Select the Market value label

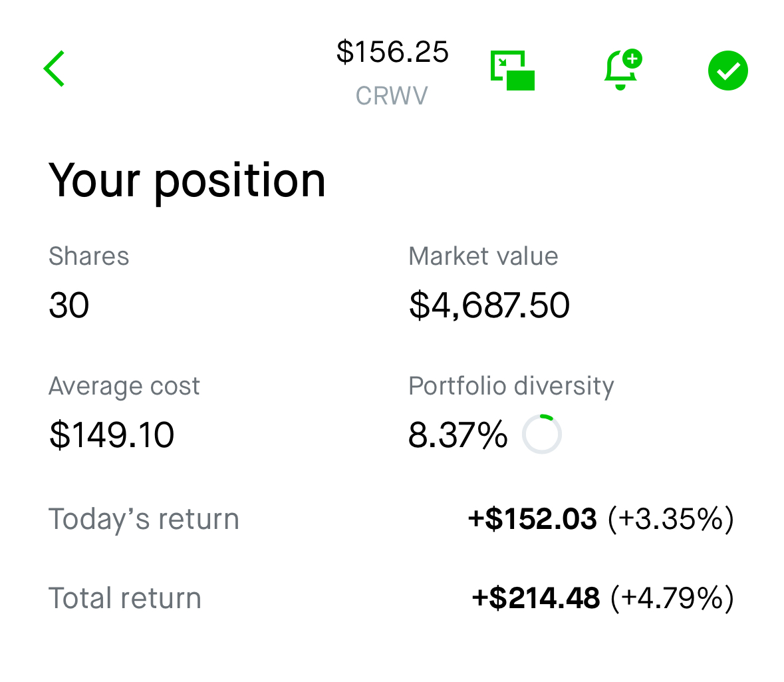(483, 256)
